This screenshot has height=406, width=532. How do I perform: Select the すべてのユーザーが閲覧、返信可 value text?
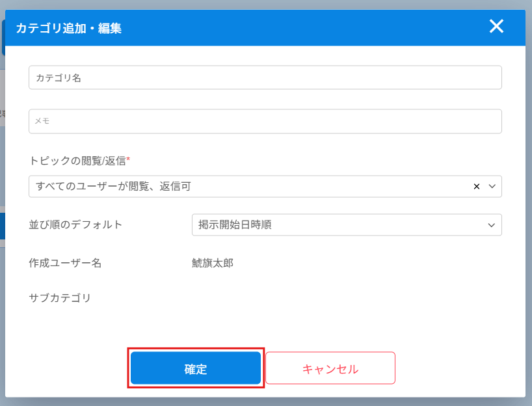point(113,186)
